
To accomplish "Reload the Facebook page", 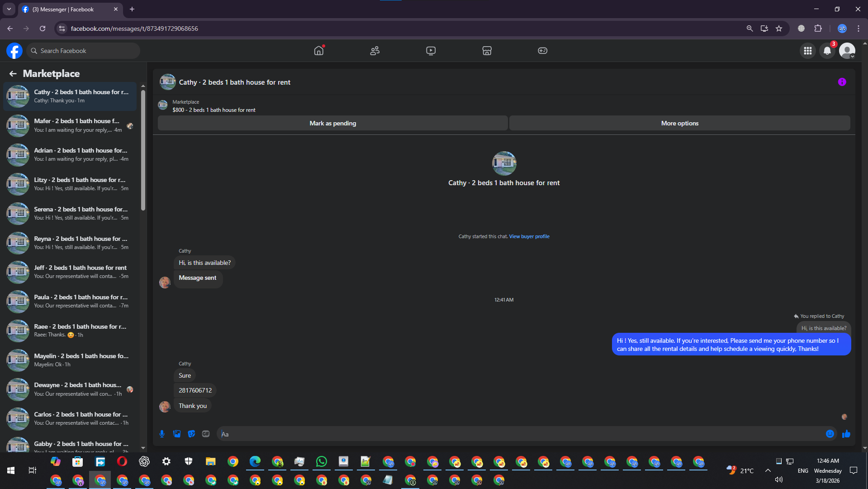I will coord(43,29).
